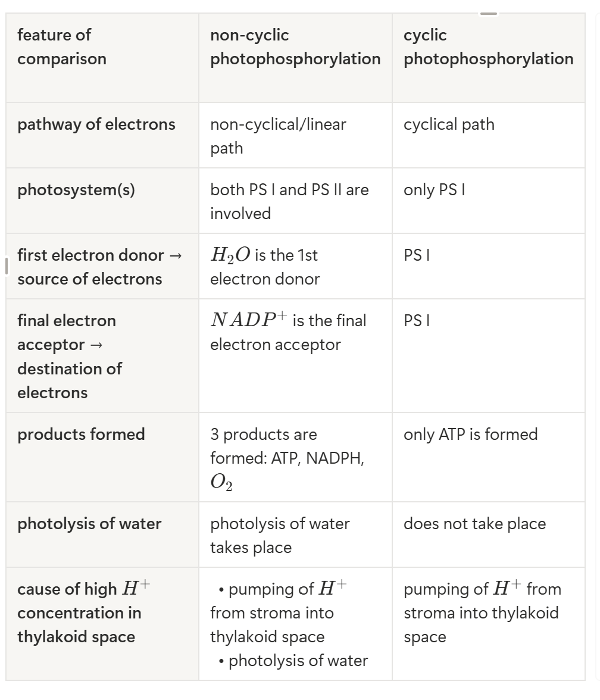Click the "pumping of H+ from stroma" cyclic cell
The image size is (600, 700).
pos(488,624)
